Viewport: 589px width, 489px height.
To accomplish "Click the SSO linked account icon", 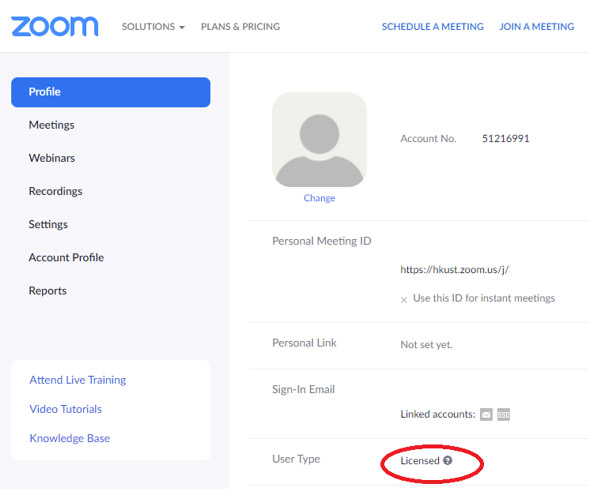I will pyautogui.click(x=503, y=414).
